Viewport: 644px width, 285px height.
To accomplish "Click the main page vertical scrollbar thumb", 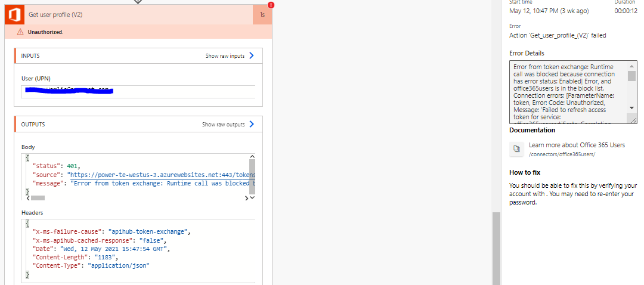I will (496, 249).
